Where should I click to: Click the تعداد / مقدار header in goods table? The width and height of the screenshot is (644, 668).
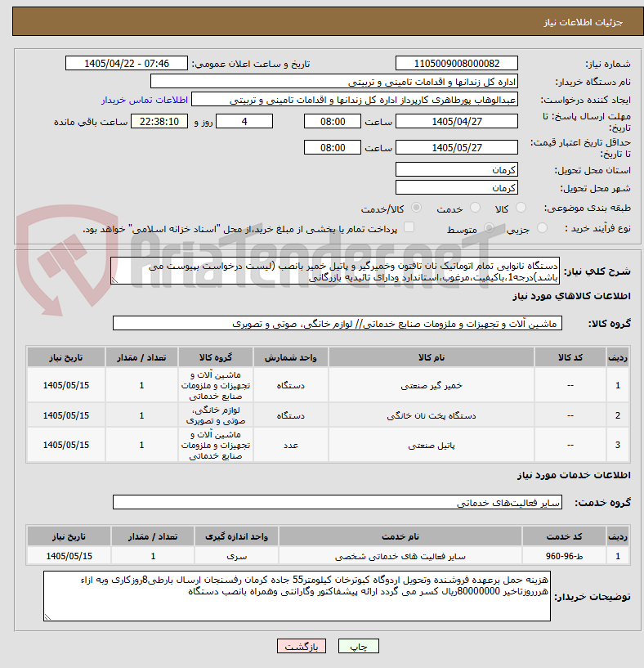point(141,357)
